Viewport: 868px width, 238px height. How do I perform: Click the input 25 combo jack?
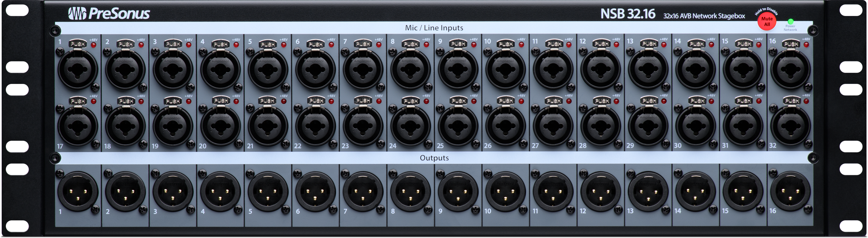tap(458, 125)
